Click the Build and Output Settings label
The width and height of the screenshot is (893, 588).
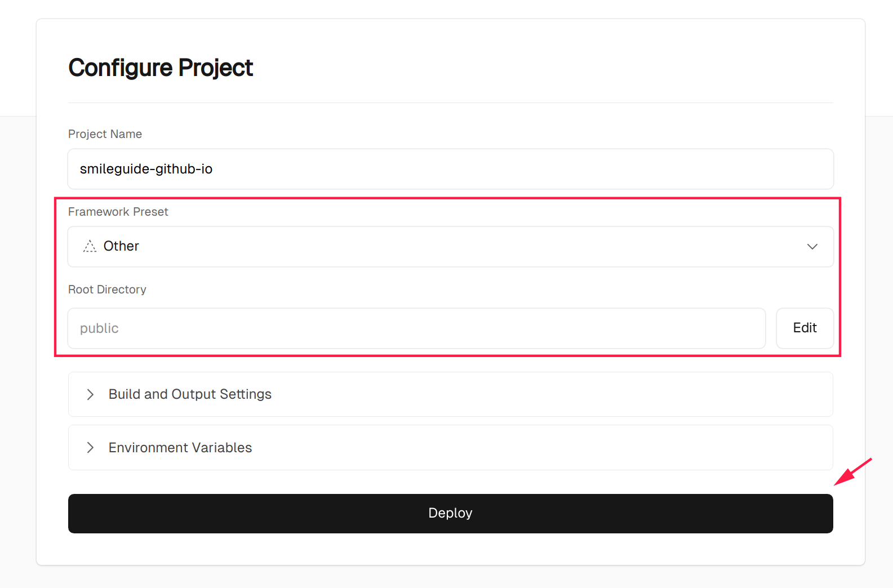190,394
